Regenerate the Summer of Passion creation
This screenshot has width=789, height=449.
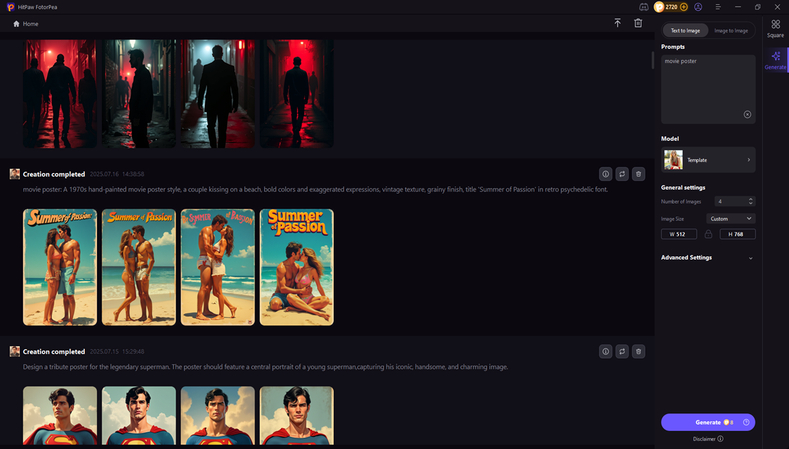622,174
